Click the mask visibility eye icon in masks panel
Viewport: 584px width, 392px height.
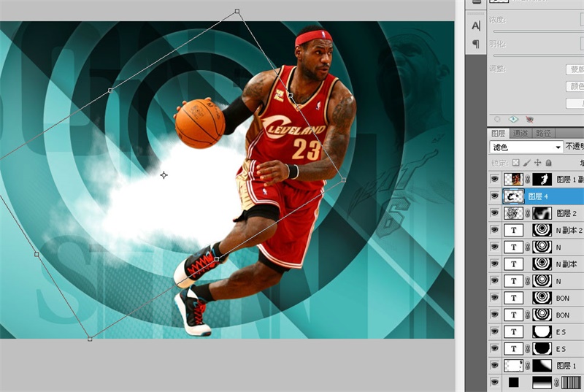[513, 118]
